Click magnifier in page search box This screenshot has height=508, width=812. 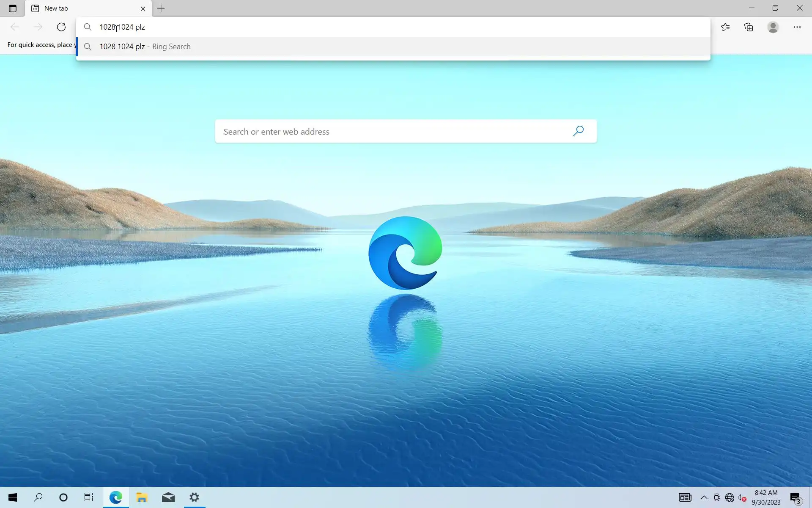[578, 131]
